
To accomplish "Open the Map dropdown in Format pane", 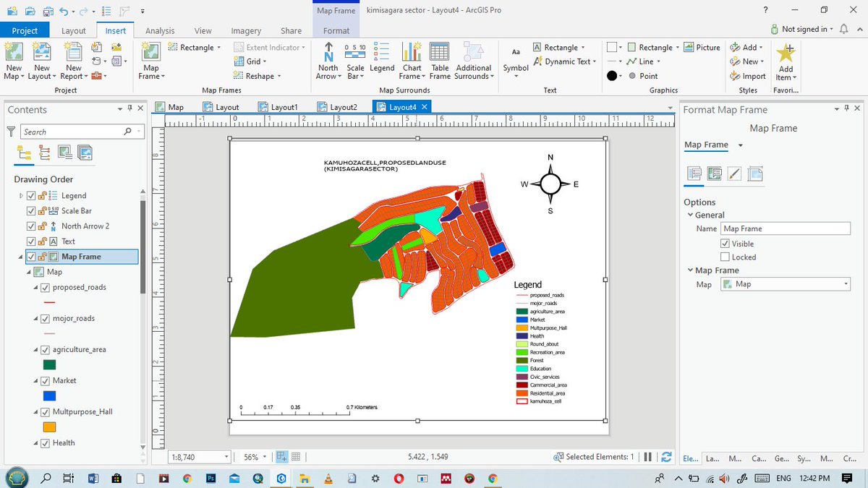I will 785,284.
